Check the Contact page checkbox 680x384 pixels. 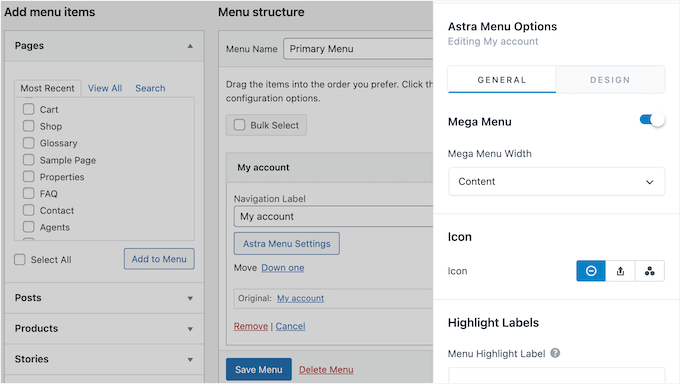click(29, 210)
